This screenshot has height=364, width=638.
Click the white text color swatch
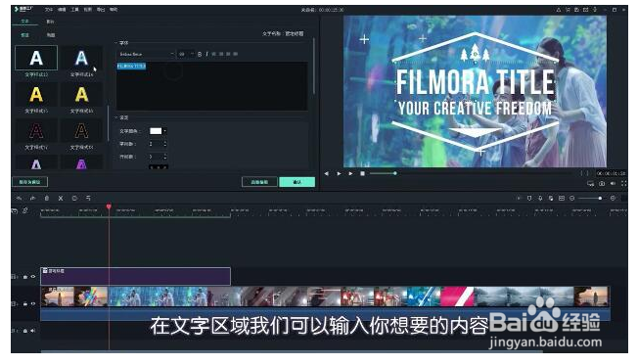pos(156,131)
